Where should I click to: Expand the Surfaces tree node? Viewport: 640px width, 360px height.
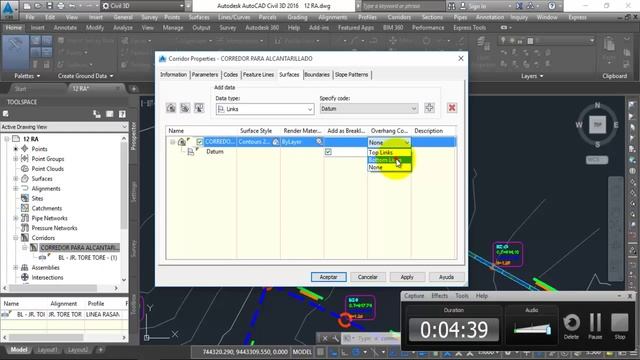coord(16,179)
